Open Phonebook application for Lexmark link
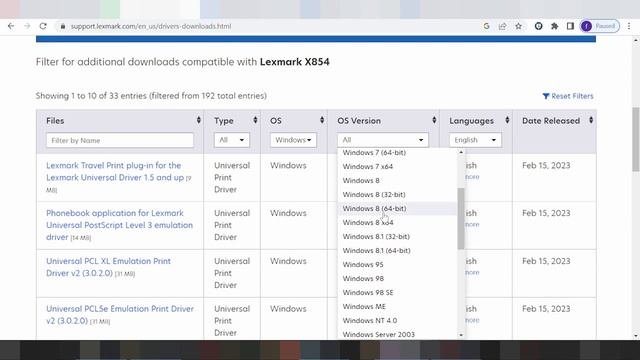This screenshot has width=640, height=360. (x=119, y=225)
